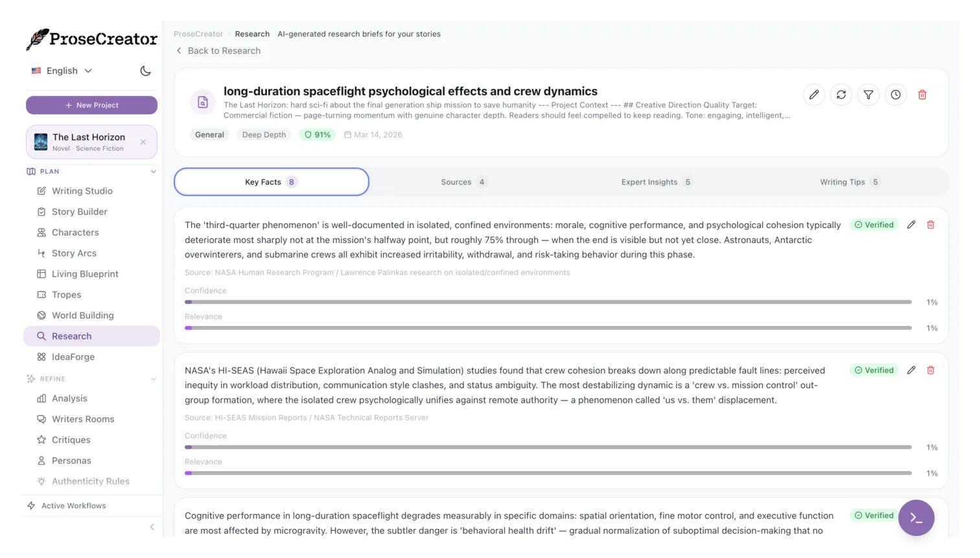Select the Story Builder tool

click(79, 212)
